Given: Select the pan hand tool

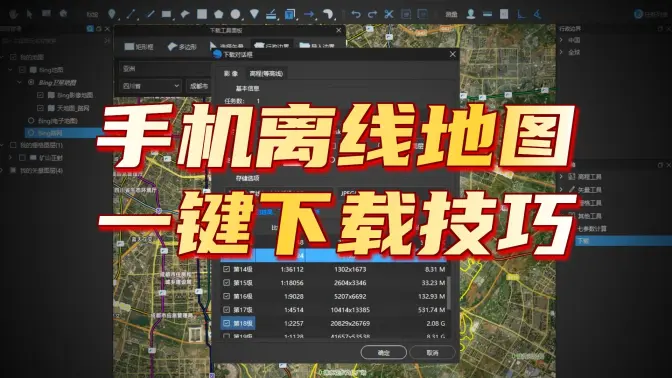Looking at the screenshot, I should (13, 14).
